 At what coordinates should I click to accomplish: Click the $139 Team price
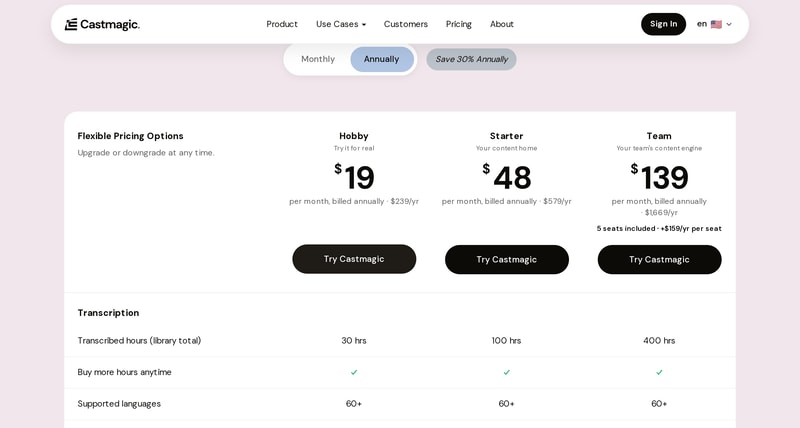[659, 177]
